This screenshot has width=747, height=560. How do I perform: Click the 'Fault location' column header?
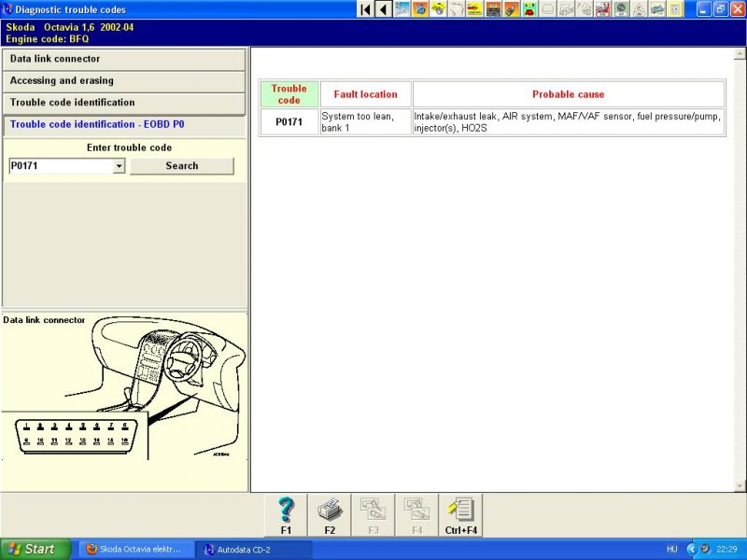(365, 94)
